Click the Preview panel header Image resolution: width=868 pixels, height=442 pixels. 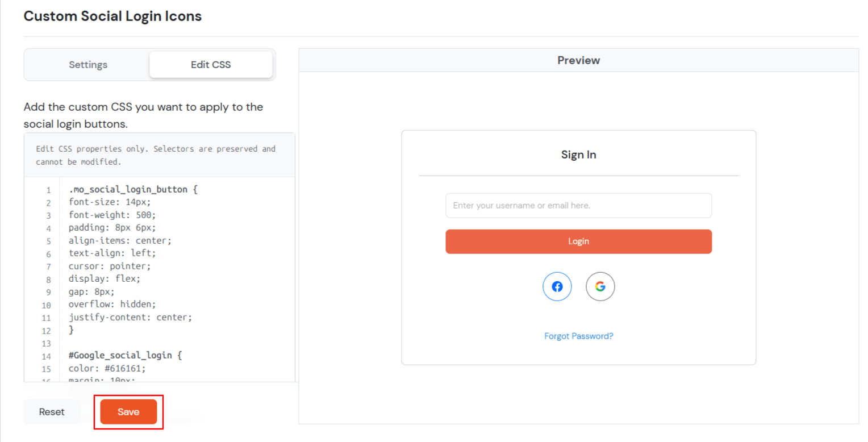[578, 60]
